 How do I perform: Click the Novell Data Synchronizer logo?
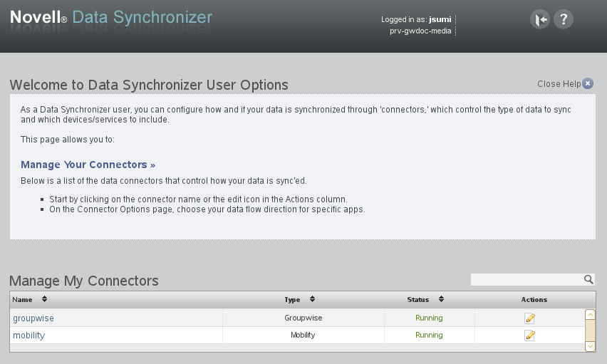[111, 18]
